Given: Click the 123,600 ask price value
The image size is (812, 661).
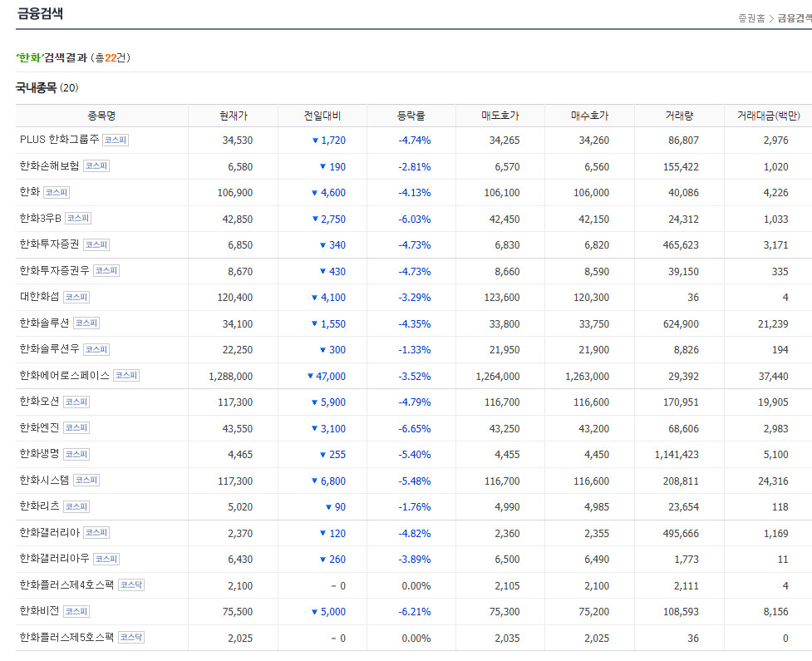Looking at the screenshot, I should coord(502,298).
